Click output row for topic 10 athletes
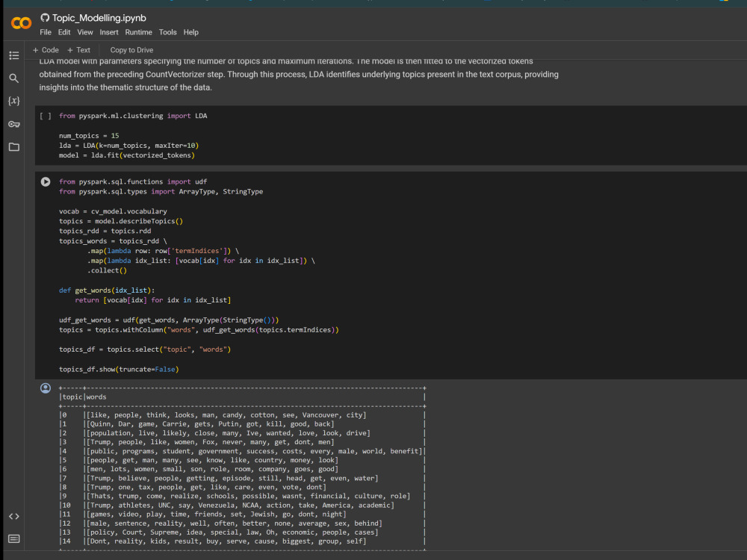Screen dimensions: 747x560 (x=242, y=505)
